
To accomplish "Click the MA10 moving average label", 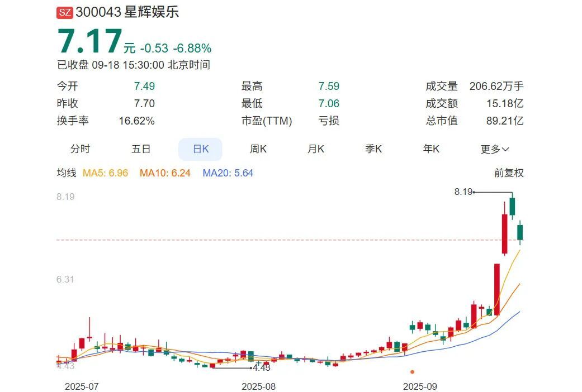I will (x=165, y=173).
